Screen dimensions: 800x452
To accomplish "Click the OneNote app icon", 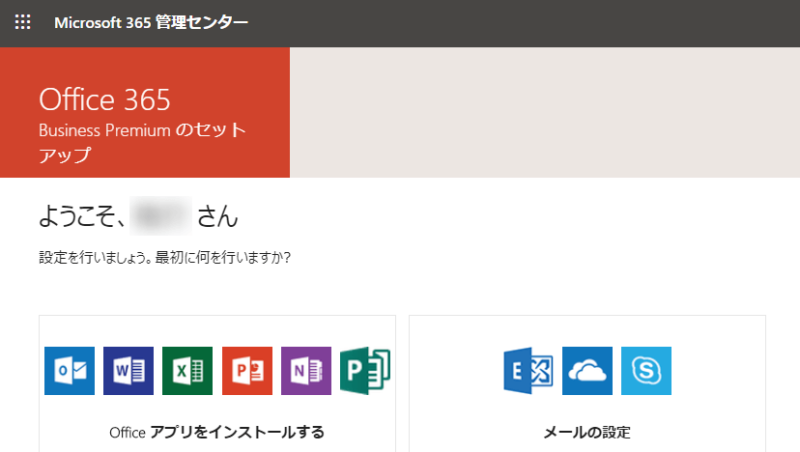I will [306, 371].
